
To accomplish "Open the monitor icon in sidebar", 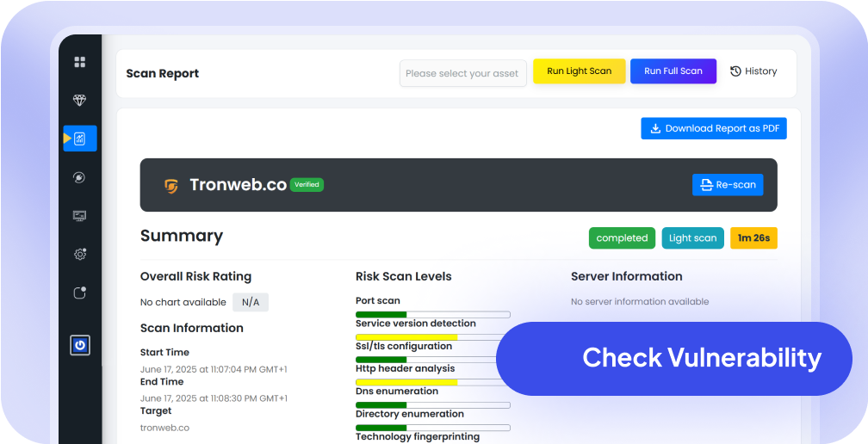I will [x=80, y=216].
